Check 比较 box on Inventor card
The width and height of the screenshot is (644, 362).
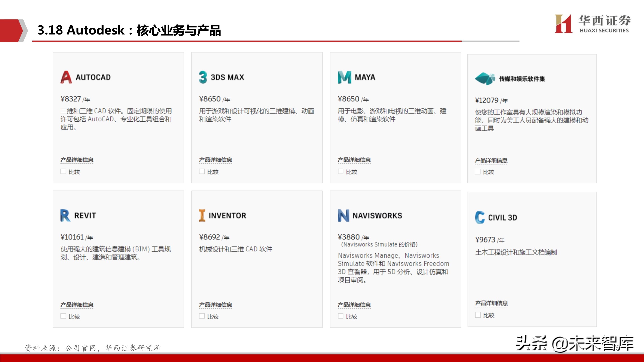[x=202, y=316]
